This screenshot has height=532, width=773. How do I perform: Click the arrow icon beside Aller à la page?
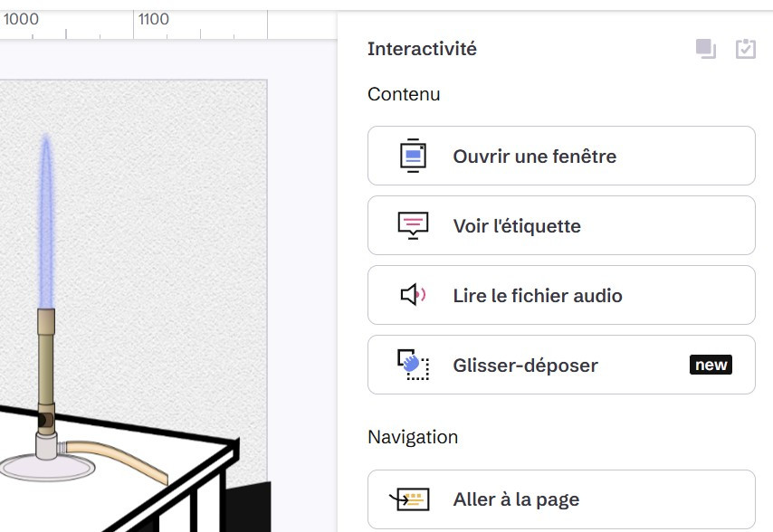pyautogui.click(x=408, y=499)
